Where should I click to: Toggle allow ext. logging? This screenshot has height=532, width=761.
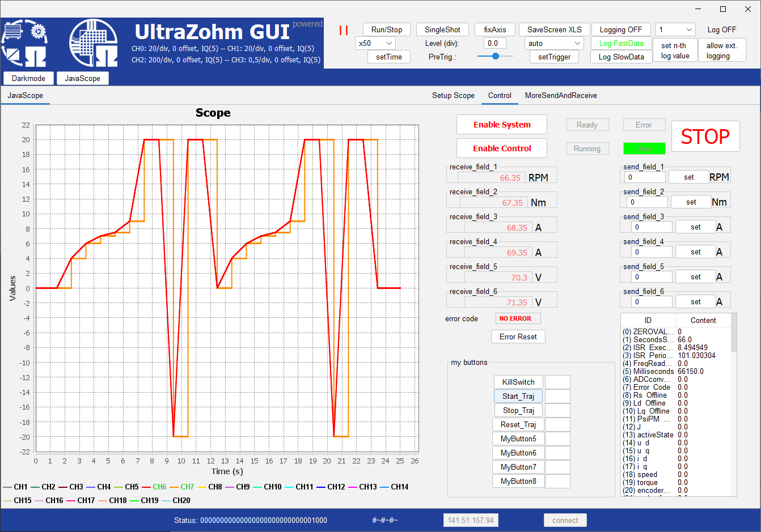pos(721,50)
